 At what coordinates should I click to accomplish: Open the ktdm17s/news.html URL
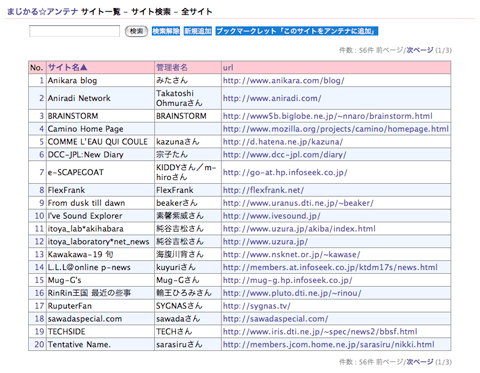point(330,267)
